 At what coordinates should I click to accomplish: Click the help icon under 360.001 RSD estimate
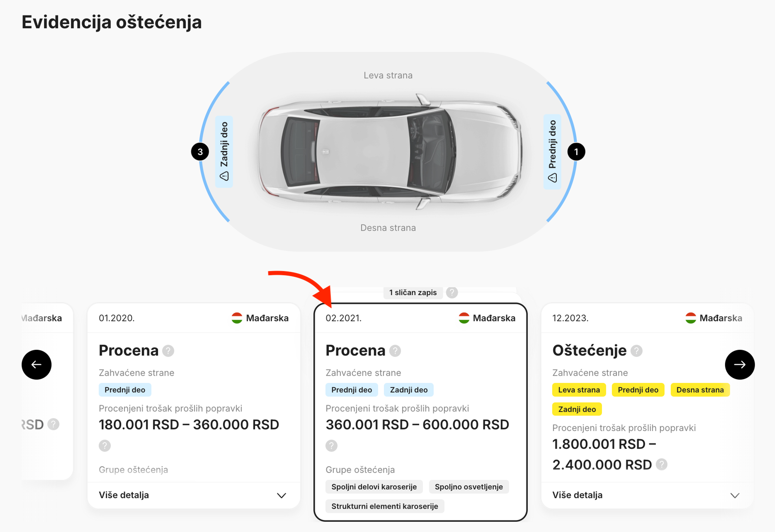pos(331,446)
